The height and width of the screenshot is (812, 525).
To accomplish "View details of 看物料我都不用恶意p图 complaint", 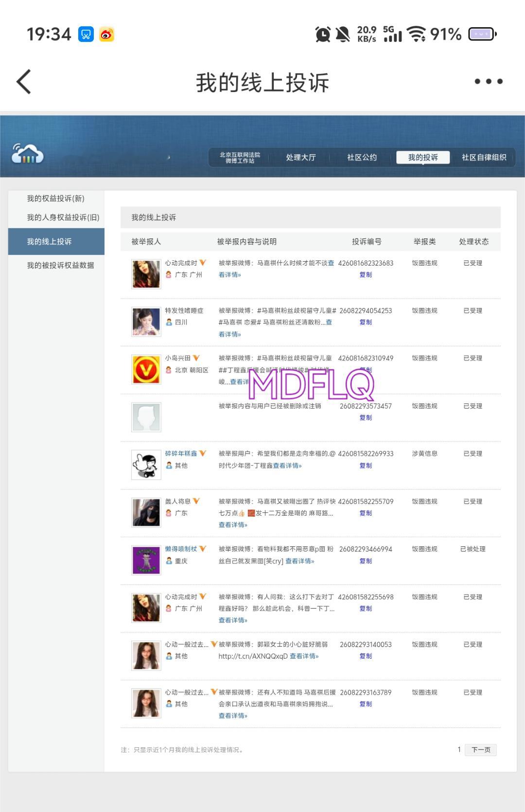I will (300, 561).
